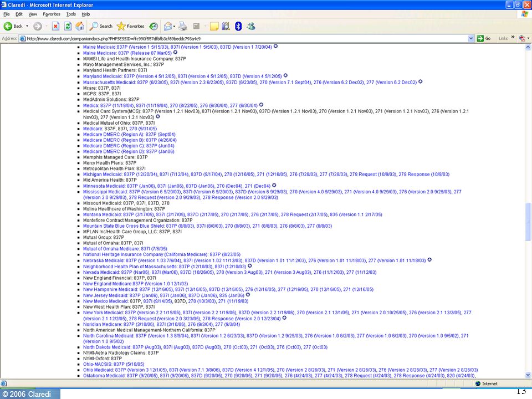The image size is (532, 399).
Task: Click the IE page icon in status bar
Action: coord(4,383)
